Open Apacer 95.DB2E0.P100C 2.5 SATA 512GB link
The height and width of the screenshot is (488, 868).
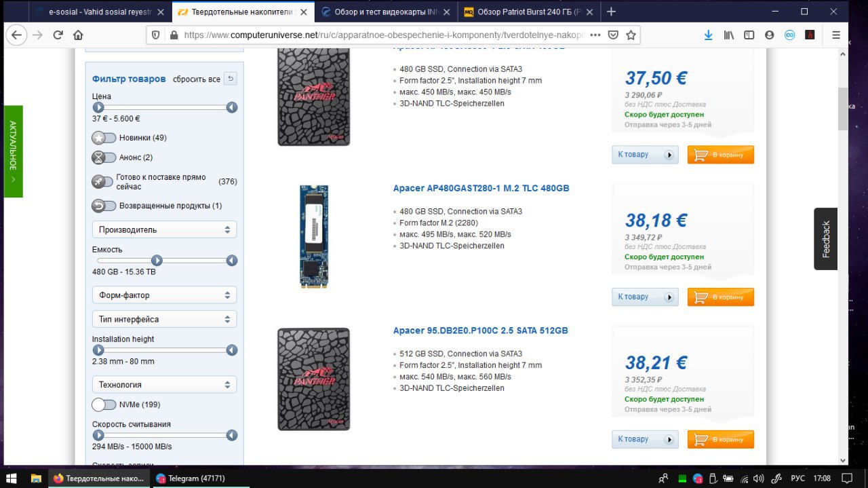click(480, 331)
